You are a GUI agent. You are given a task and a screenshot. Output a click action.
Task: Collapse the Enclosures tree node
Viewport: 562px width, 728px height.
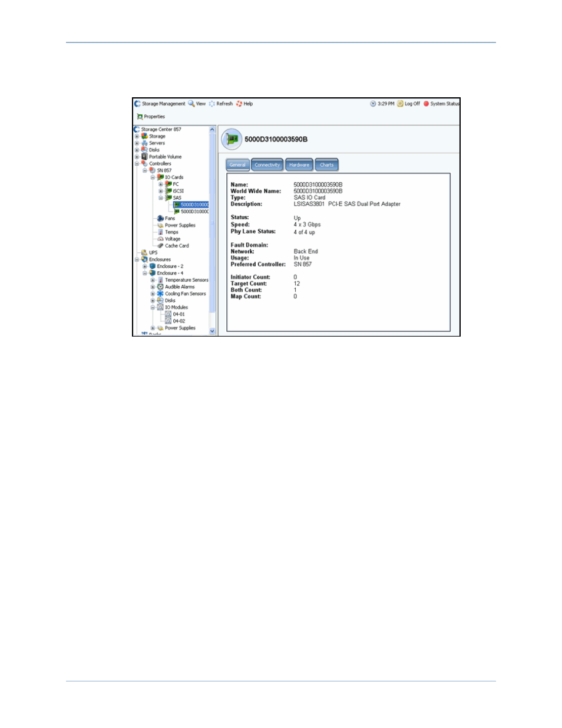(137, 259)
